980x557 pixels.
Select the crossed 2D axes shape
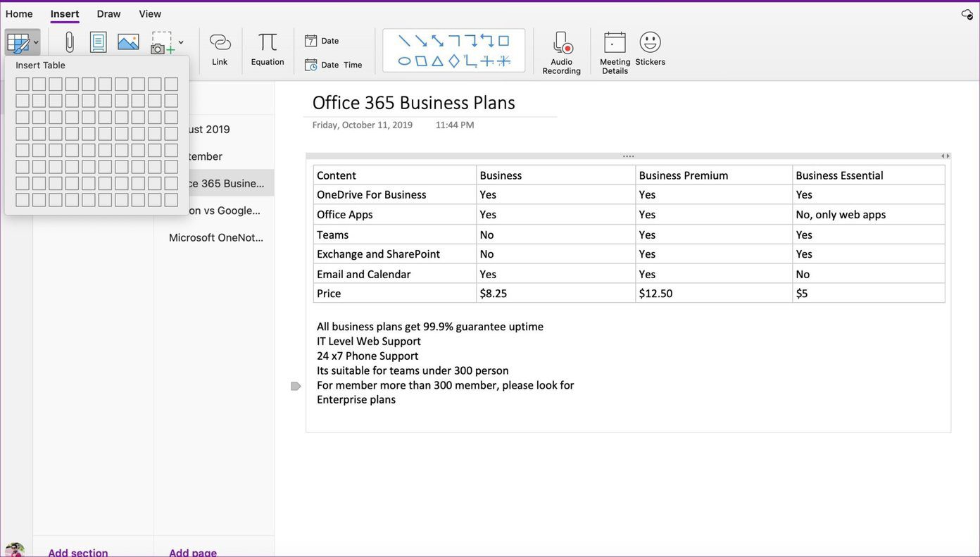click(487, 61)
